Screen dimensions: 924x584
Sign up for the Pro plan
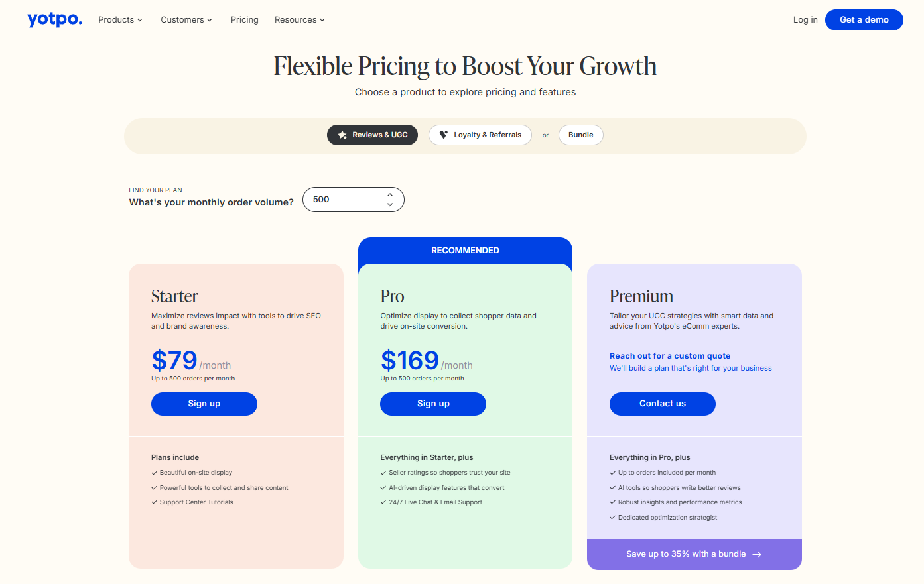tap(432, 404)
